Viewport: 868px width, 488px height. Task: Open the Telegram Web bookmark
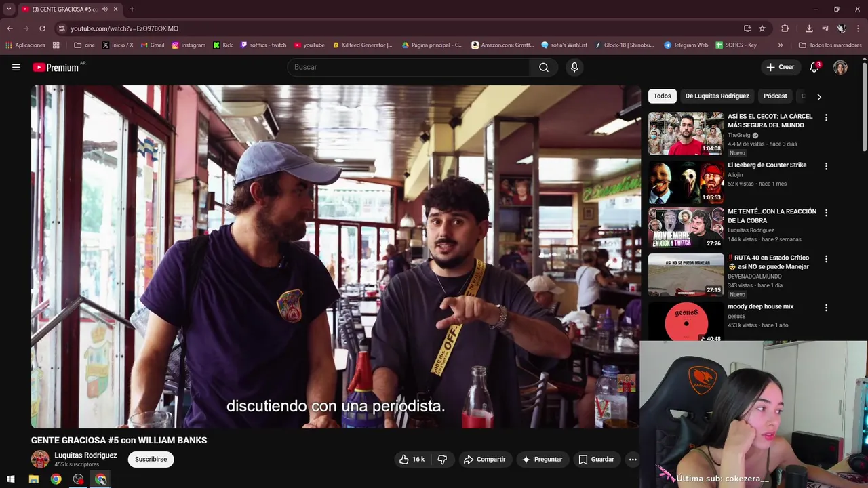[x=686, y=45]
